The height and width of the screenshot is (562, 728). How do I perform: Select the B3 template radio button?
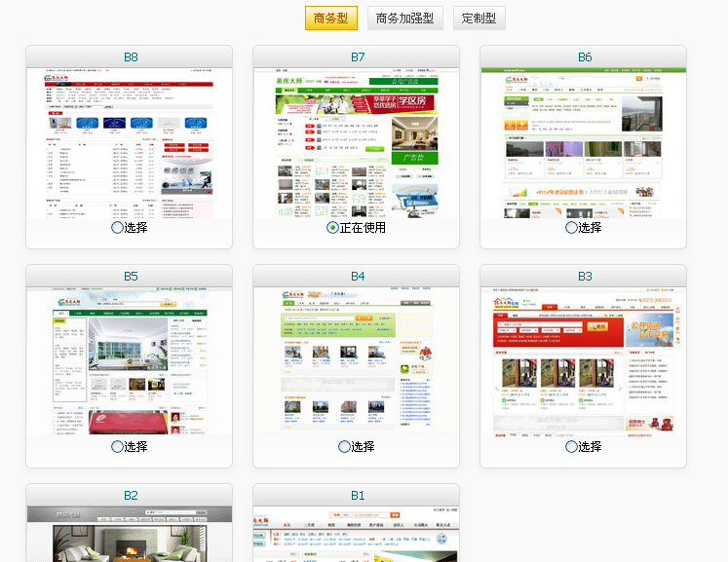(x=571, y=446)
